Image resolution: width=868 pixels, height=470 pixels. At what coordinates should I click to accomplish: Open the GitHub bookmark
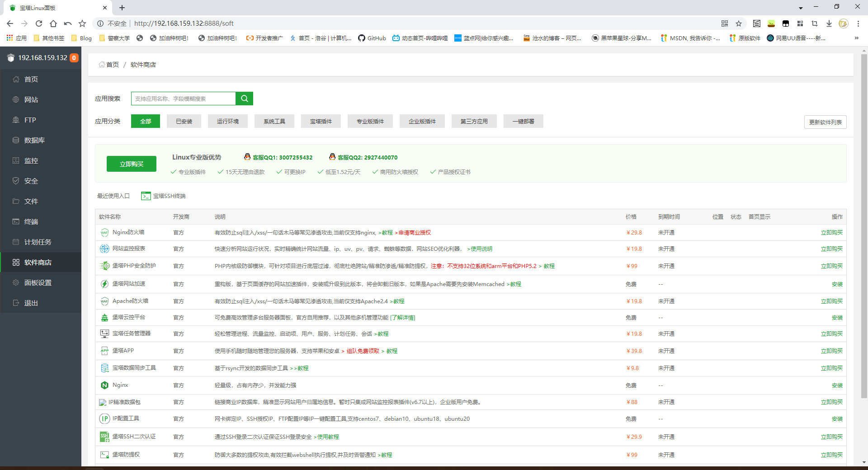(x=372, y=38)
